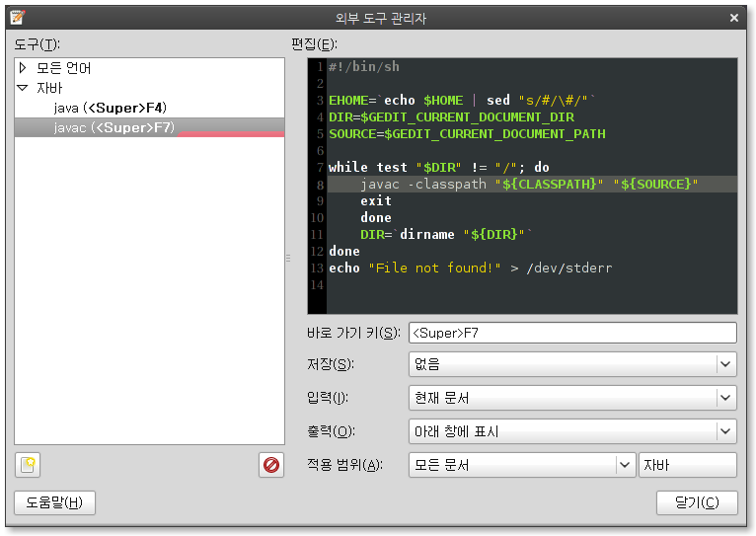Screen dimensions: 756x536
Task: Click the DIR=`dirname "${DIR}"` line
Action: point(446,234)
